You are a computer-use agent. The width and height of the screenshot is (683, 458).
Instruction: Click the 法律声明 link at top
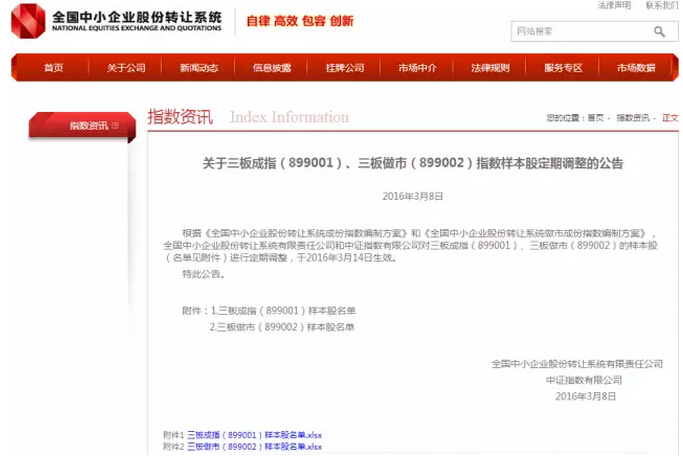coord(614,5)
